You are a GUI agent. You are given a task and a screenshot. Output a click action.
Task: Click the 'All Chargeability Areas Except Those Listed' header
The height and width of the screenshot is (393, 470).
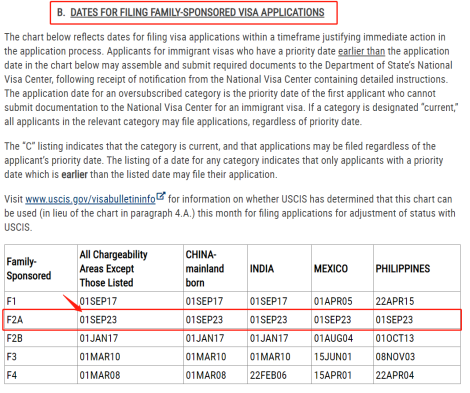(x=113, y=269)
